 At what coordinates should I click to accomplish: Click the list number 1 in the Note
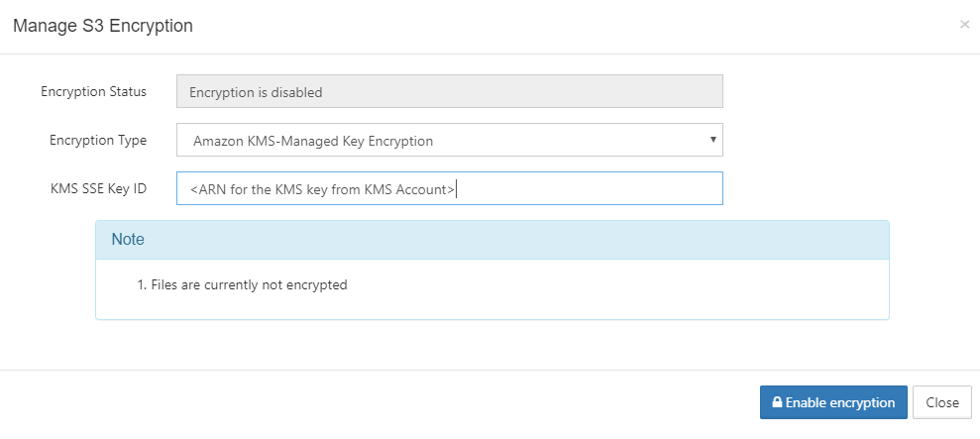pyautogui.click(x=141, y=284)
